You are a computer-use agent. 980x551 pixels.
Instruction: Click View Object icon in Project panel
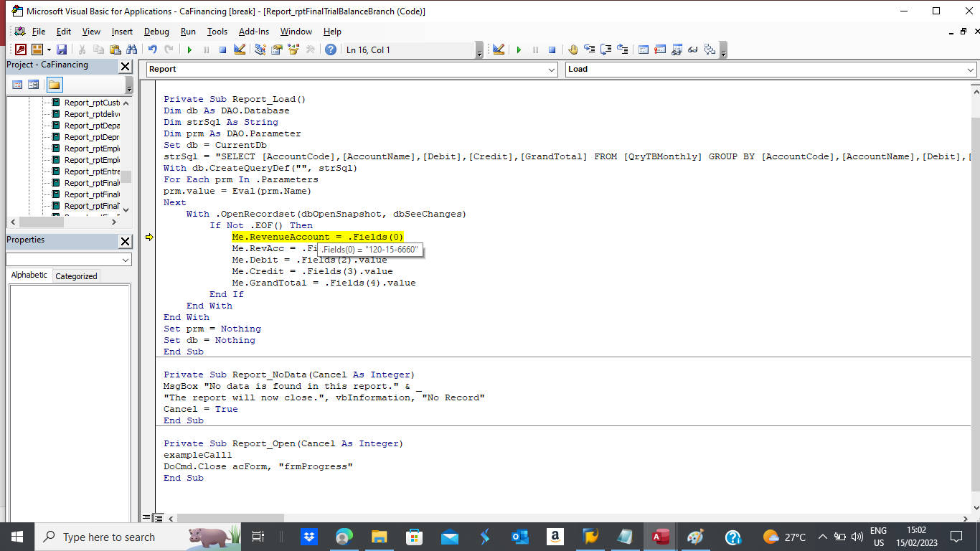(x=34, y=85)
